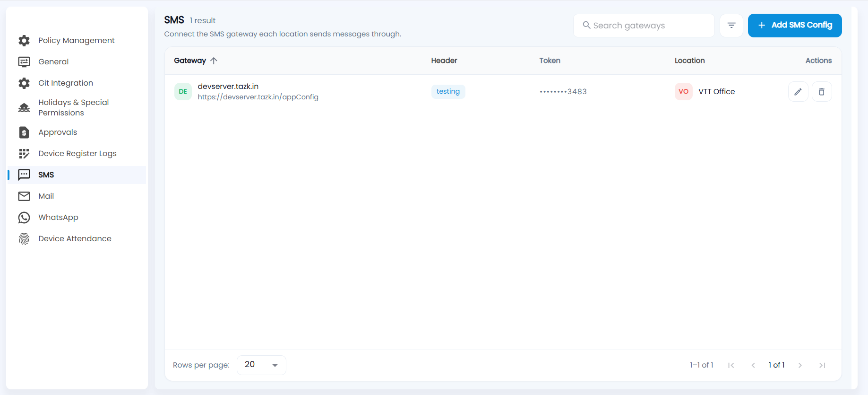Click the Actions column heading
Screen dimensions: 868x395
pyautogui.click(x=819, y=61)
